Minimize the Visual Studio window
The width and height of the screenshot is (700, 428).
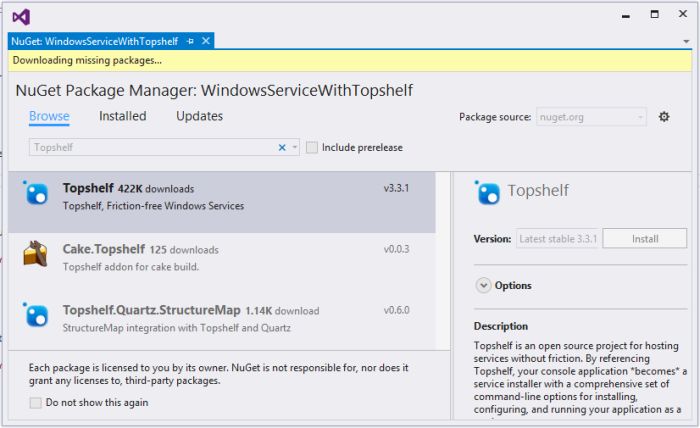[626, 15]
